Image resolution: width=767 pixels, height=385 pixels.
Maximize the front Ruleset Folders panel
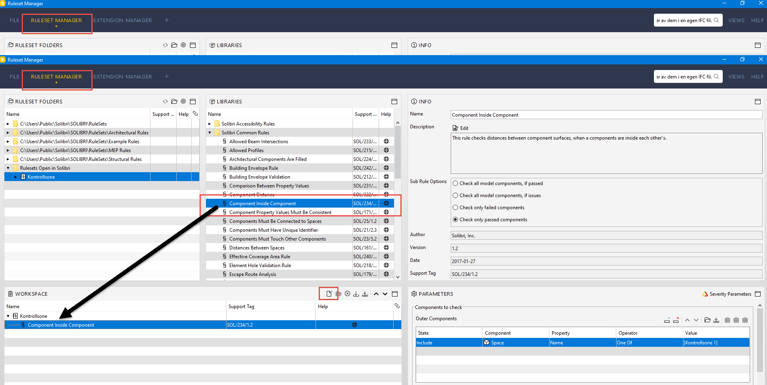193,101
